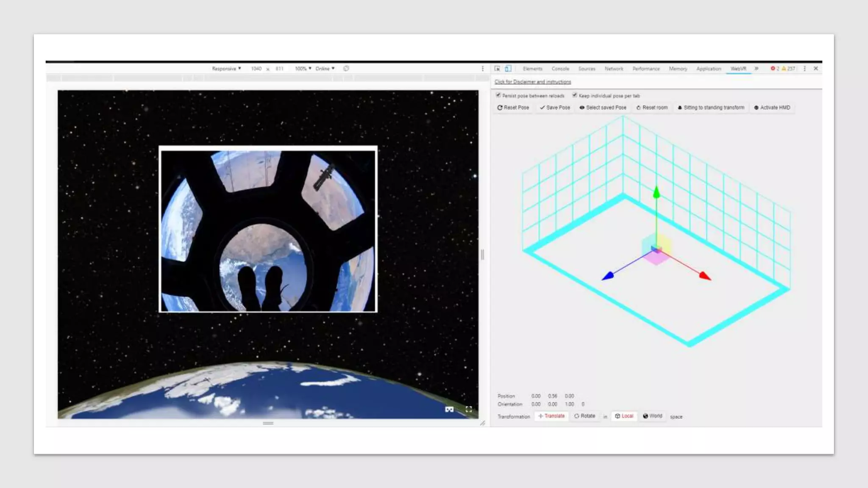868x488 pixels.
Task: Click the red X-axis arrow gizmo
Action: point(705,276)
